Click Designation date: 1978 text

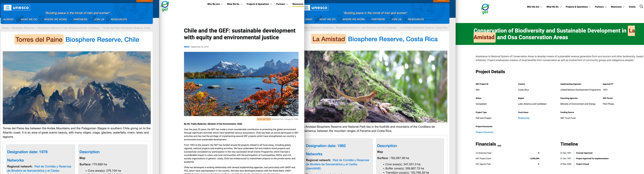click(27, 152)
